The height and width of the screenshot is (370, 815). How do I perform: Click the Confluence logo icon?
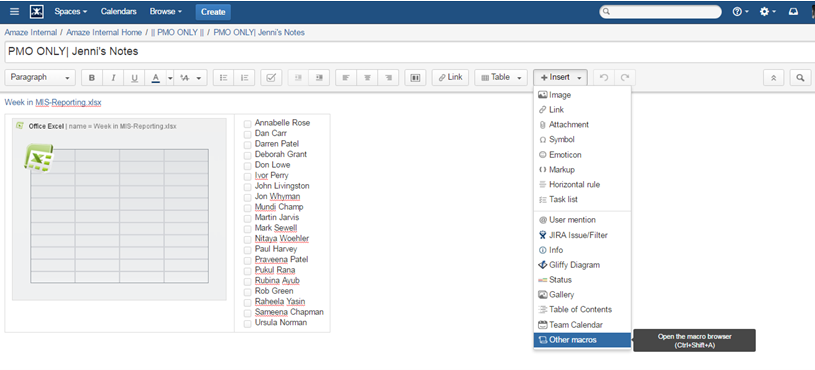tap(37, 11)
